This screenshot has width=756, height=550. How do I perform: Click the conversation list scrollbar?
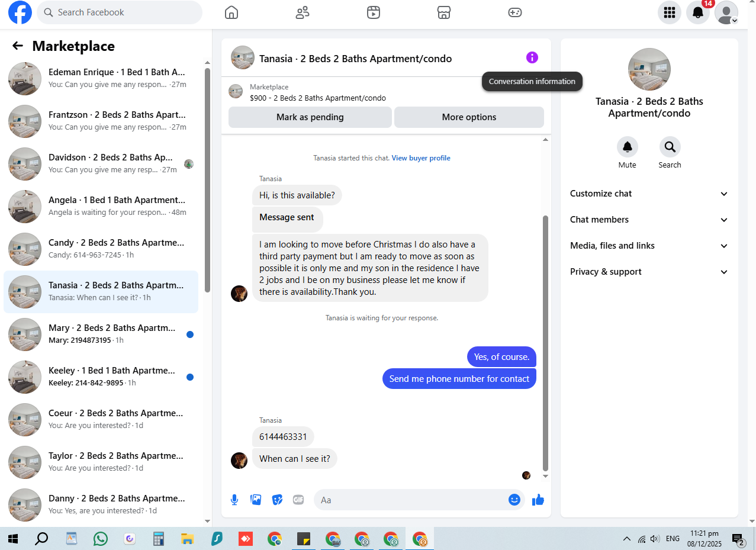pos(207,180)
